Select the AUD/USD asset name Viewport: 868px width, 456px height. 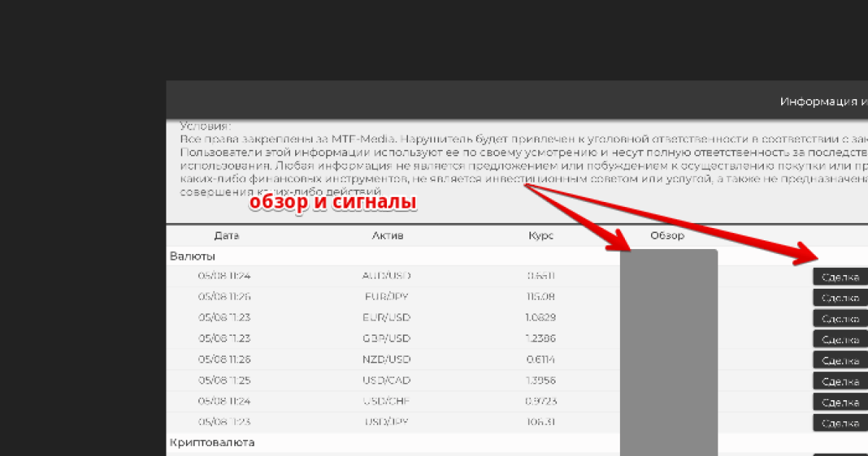click(x=386, y=276)
